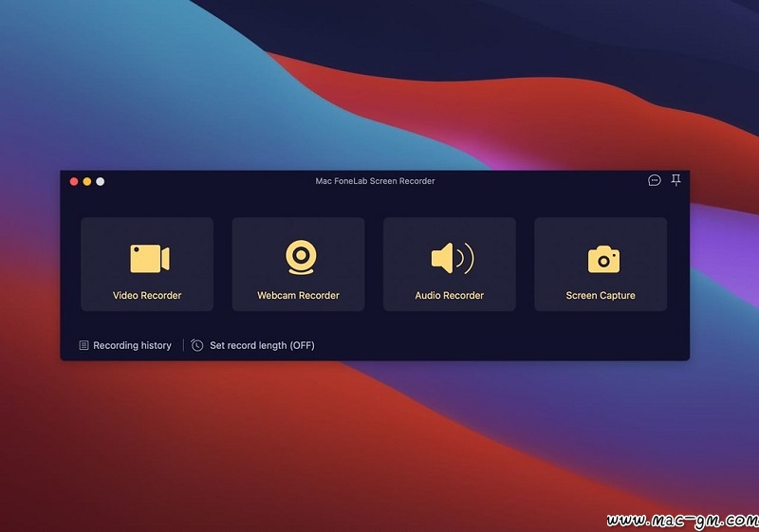Image resolution: width=759 pixels, height=532 pixels.
Task: Open Recording history
Action: coord(125,345)
